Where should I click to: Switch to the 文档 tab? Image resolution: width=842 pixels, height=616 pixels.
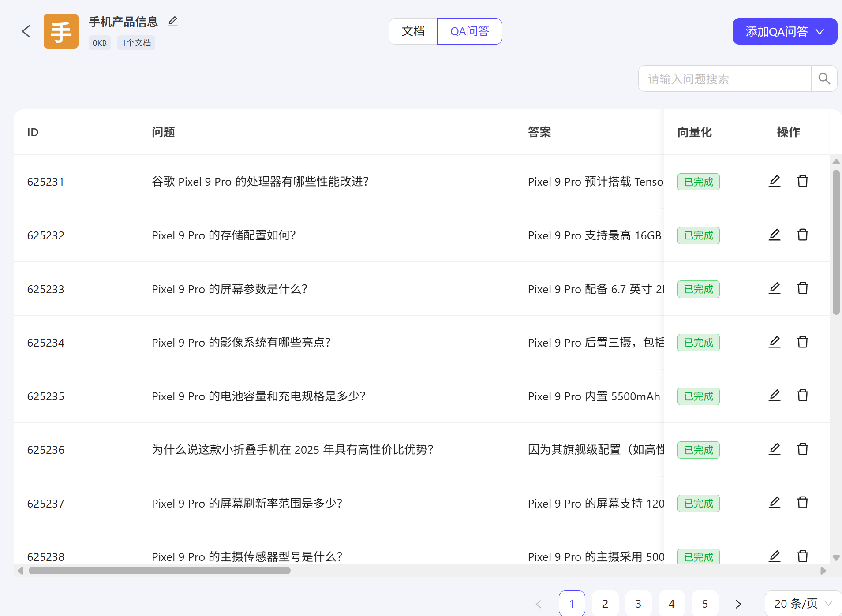413,31
